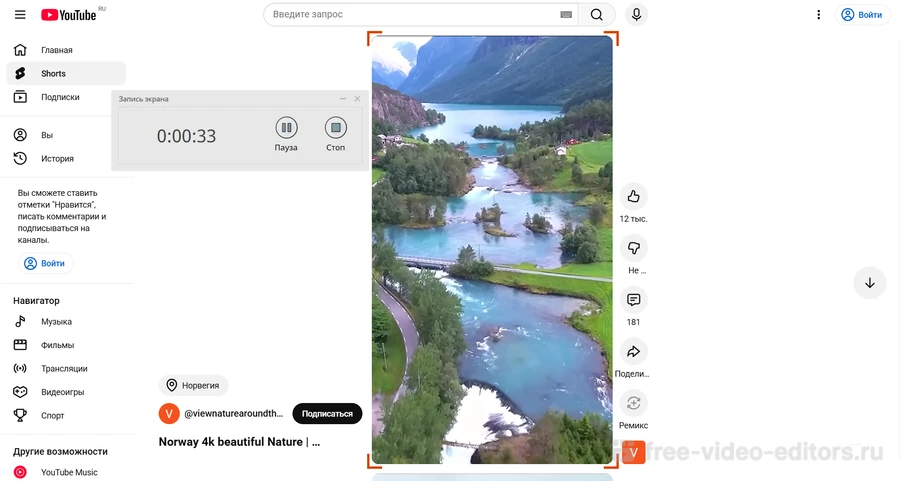This screenshot has width=900, height=481.
Task: Click Войти button in top right
Action: click(x=862, y=15)
